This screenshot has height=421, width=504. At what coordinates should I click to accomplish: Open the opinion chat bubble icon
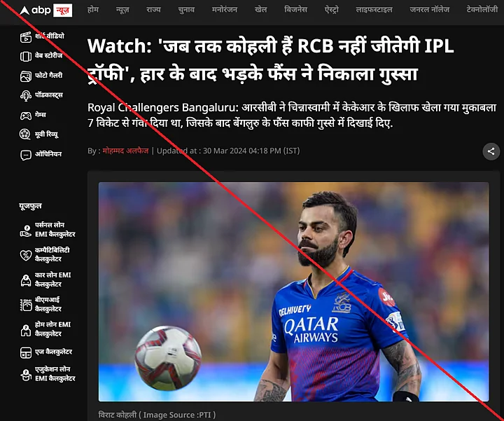point(26,155)
